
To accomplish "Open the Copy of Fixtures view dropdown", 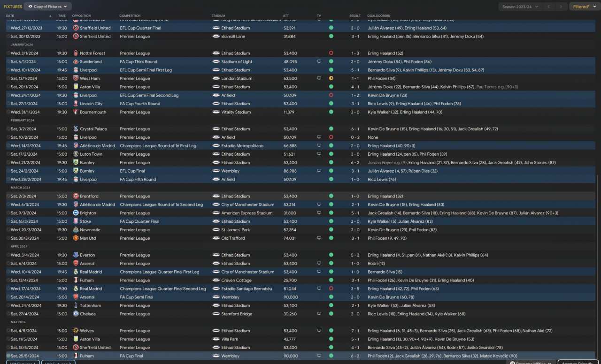I will (48, 7).
